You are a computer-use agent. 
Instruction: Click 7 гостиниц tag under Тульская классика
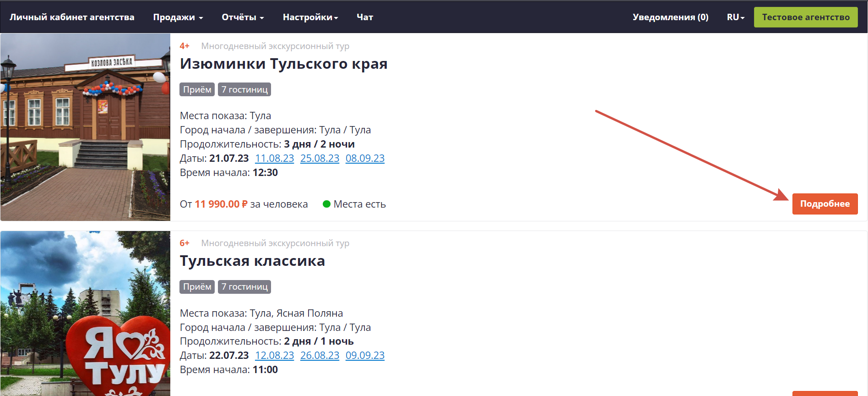244,287
